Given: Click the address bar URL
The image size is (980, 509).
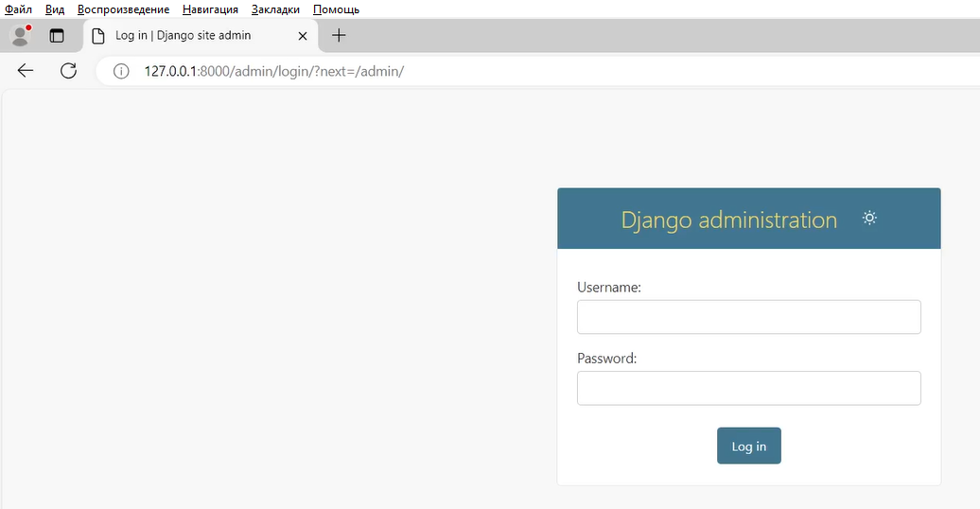Looking at the screenshot, I should click(x=274, y=71).
